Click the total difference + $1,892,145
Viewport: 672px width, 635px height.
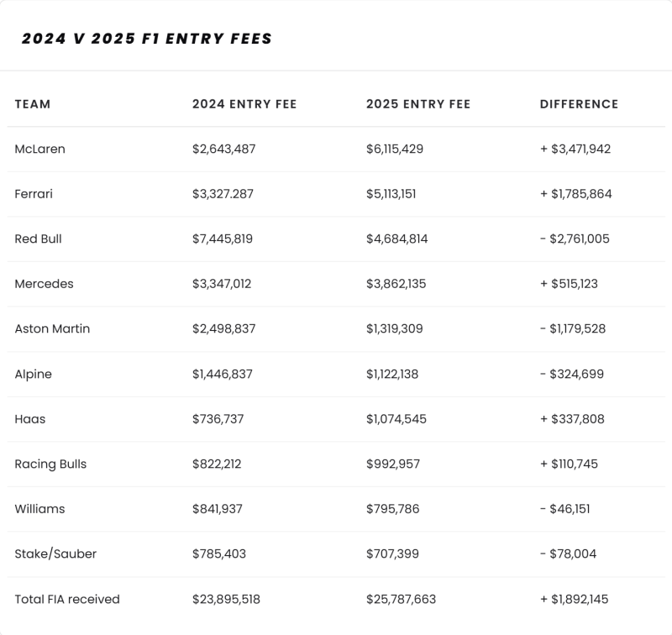click(x=574, y=599)
